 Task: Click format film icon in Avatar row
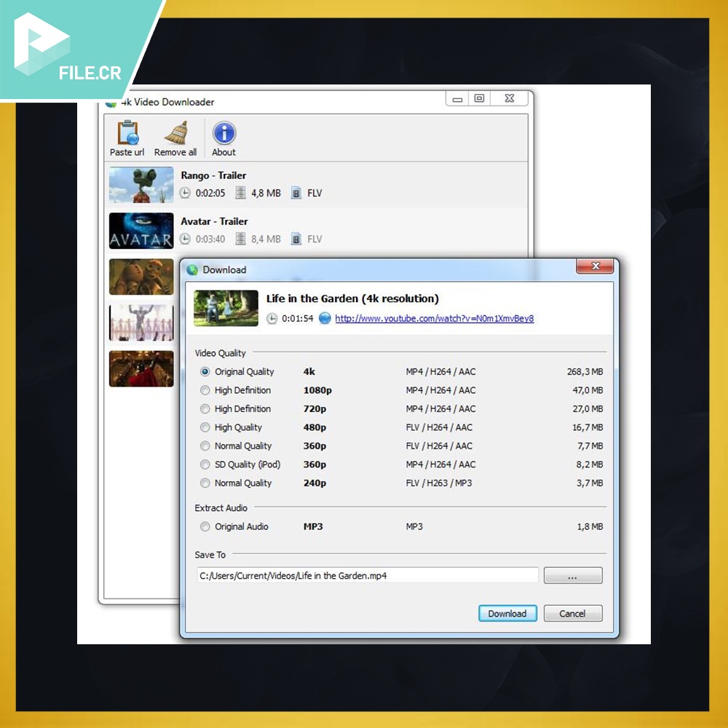click(x=296, y=239)
